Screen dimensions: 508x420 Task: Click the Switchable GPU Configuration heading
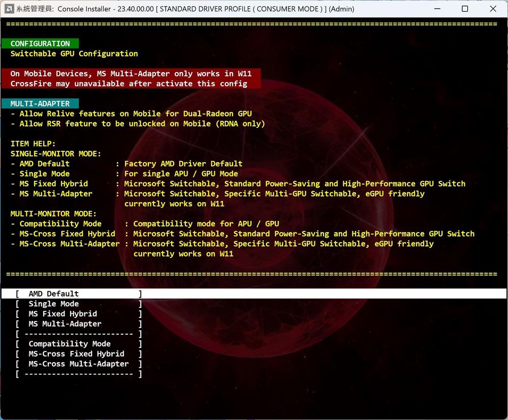(x=74, y=53)
